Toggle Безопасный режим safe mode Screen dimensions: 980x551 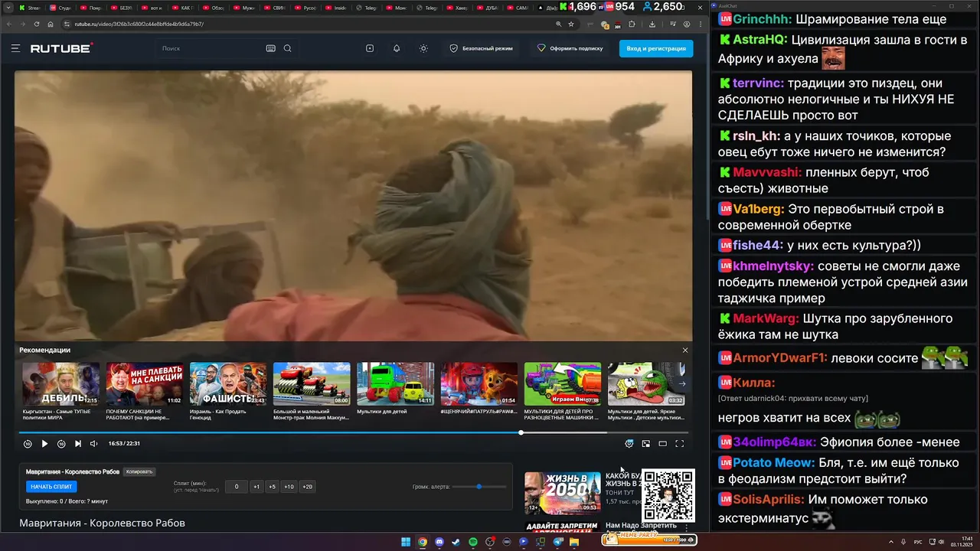point(481,48)
